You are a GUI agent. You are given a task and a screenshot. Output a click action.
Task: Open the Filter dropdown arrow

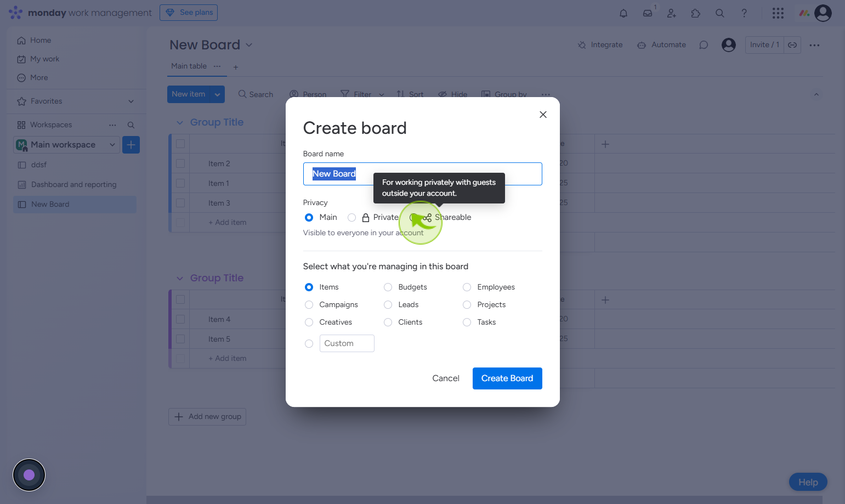point(382,95)
